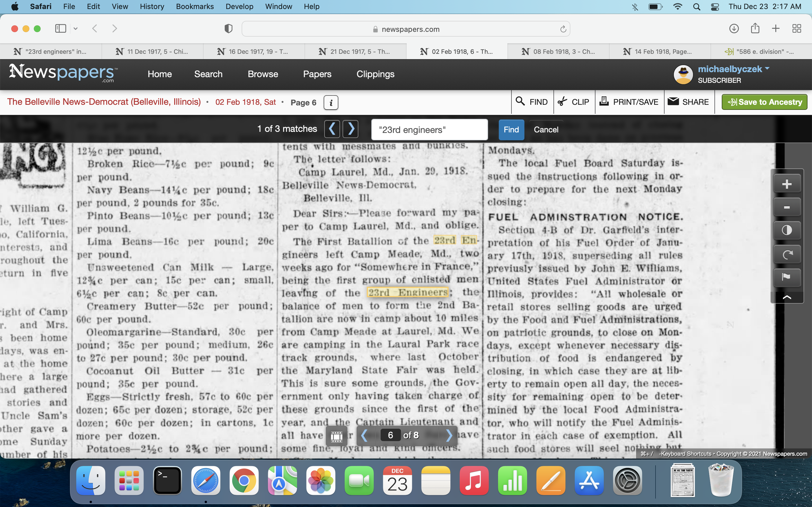Advance to the next newspaper page
The height and width of the screenshot is (507, 812).
pyautogui.click(x=449, y=435)
